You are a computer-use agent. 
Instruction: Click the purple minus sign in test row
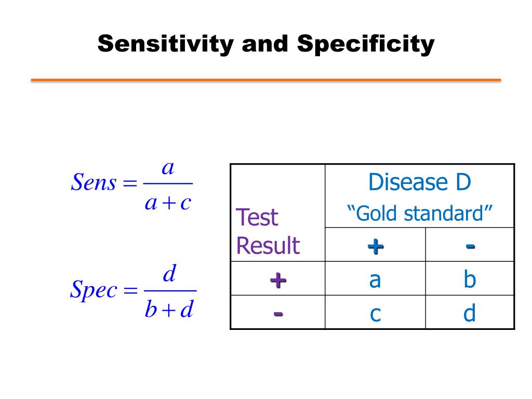click(x=278, y=313)
